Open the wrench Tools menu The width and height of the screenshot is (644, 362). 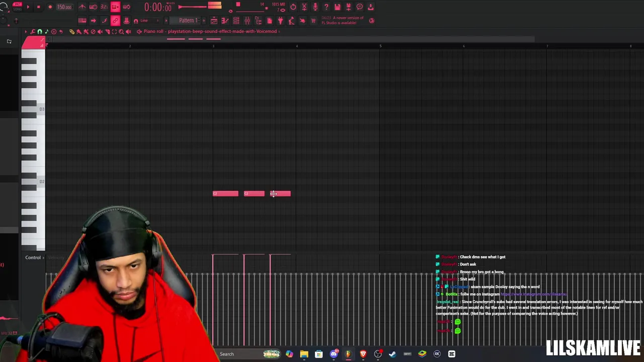33,32
